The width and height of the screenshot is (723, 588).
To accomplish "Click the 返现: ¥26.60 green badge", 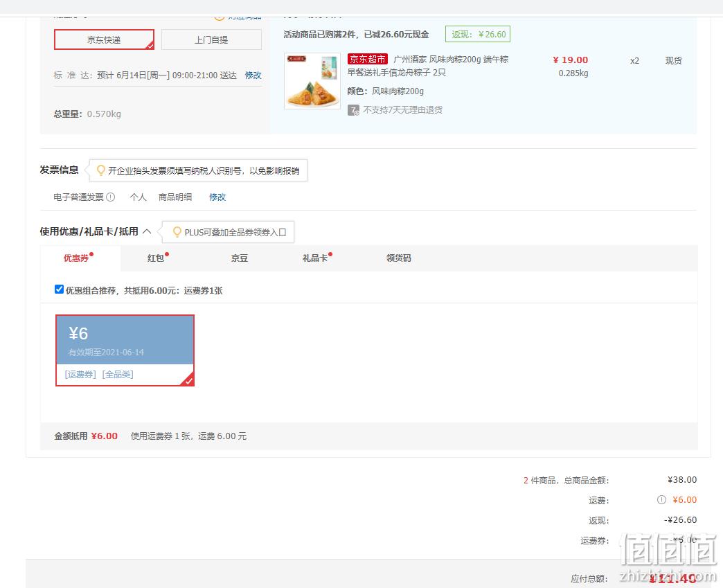I will 478,34.
